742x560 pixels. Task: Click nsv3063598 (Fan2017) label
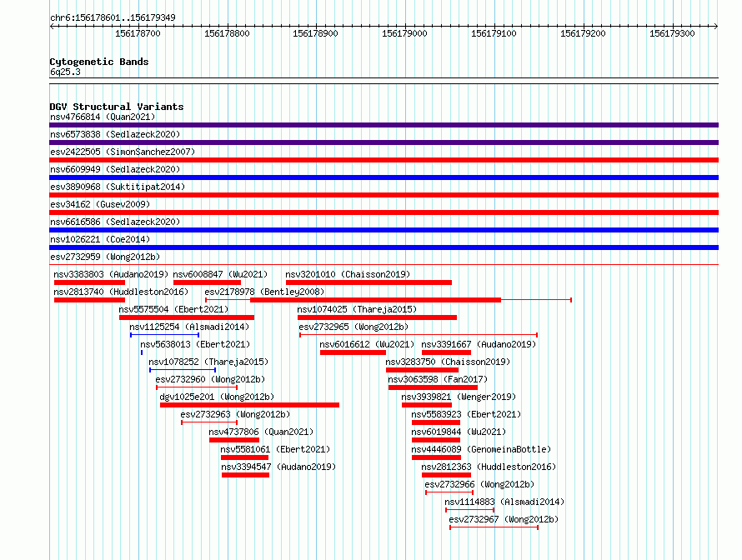(437, 379)
